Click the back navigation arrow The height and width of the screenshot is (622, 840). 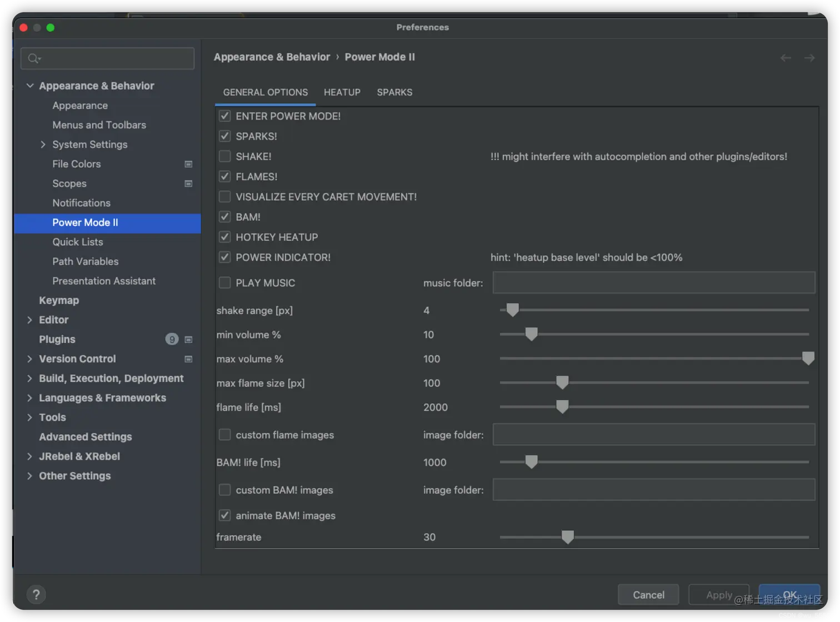(x=786, y=58)
